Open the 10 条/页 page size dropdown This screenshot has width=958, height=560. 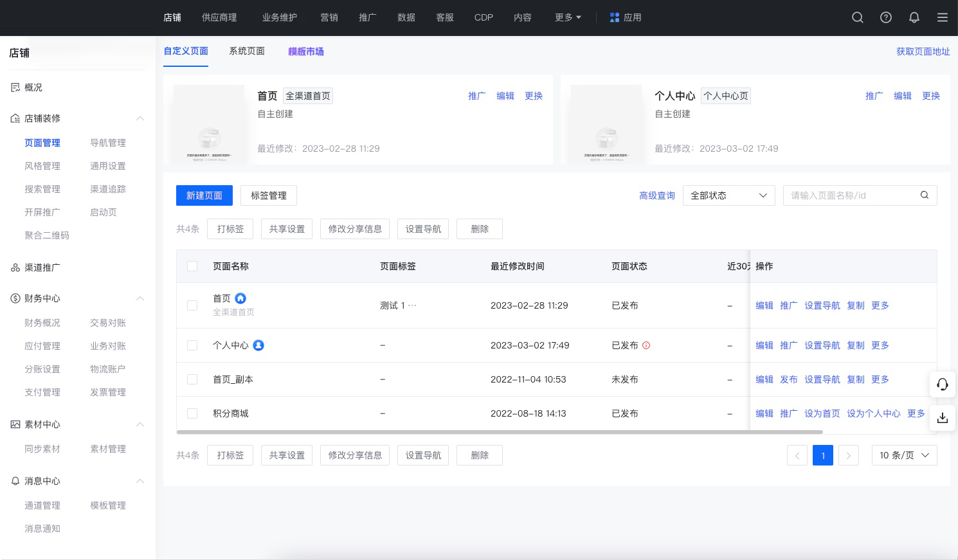[904, 455]
